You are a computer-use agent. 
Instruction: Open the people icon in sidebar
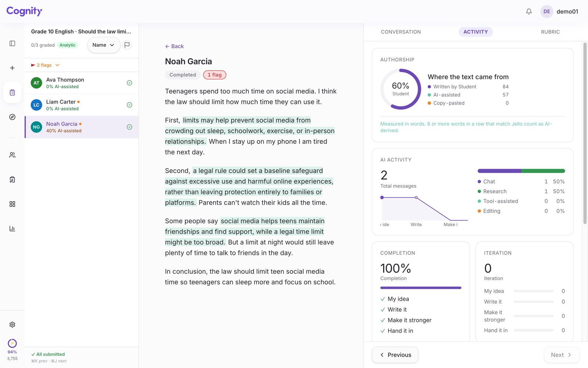pos(12,155)
